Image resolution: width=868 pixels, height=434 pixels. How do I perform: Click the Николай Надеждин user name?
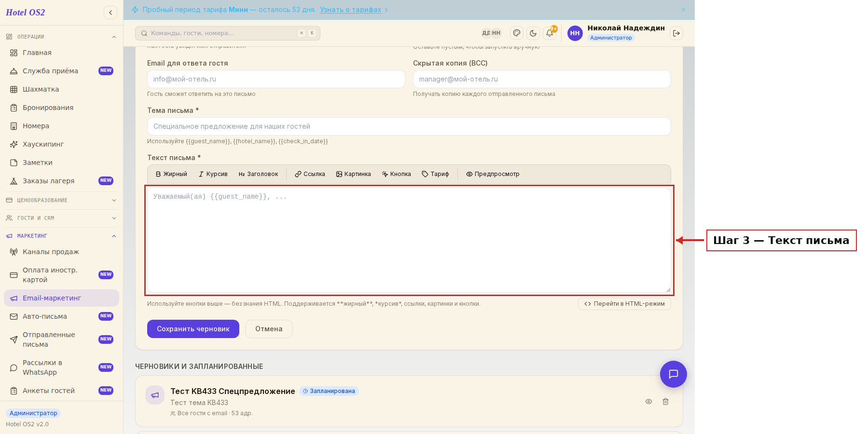pyautogui.click(x=626, y=28)
